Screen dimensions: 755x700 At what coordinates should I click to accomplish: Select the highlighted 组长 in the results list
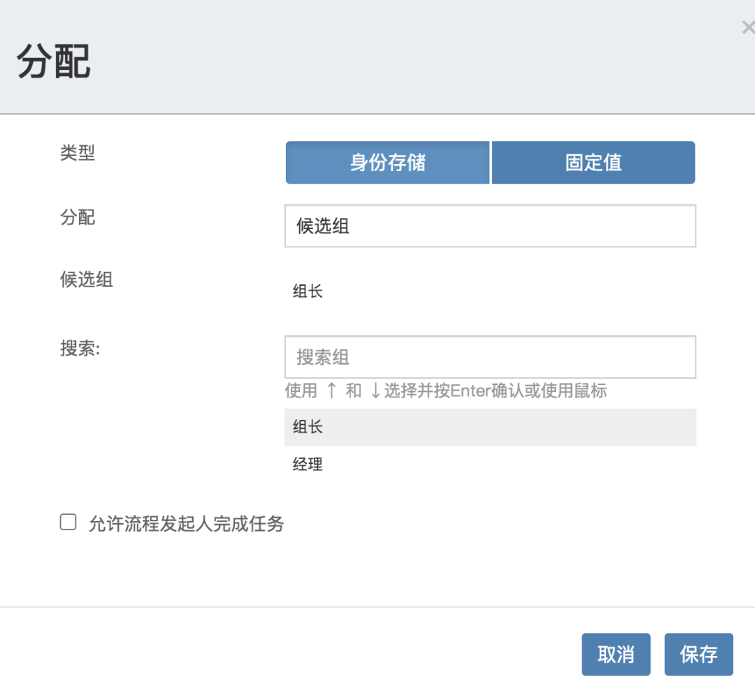tap(490, 428)
